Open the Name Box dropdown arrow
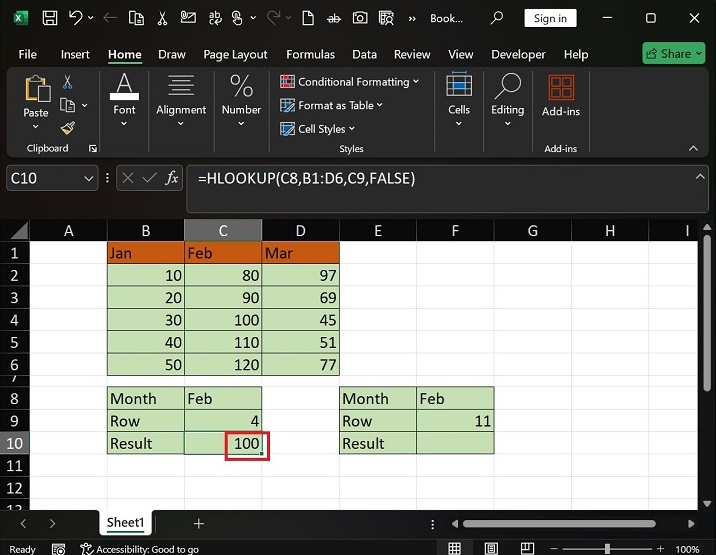Image resolution: width=716 pixels, height=555 pixels. click(87, 178)
